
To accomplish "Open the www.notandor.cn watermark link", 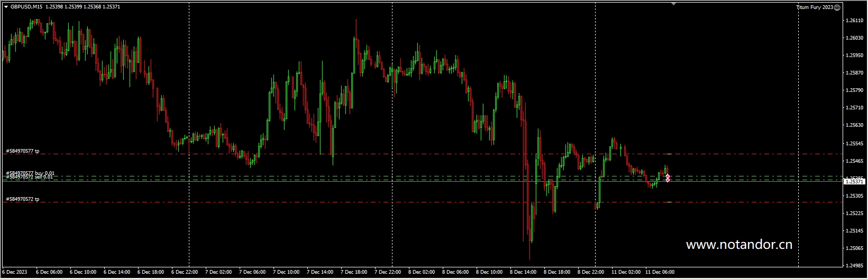I will [738, 245].
